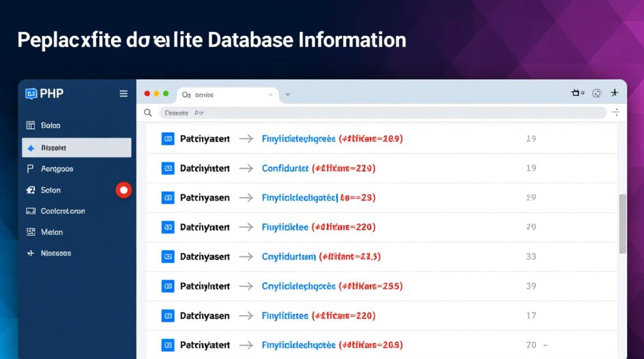
Task: Select the Sofon table icon in sidebar
Action: tap(30, 125)
